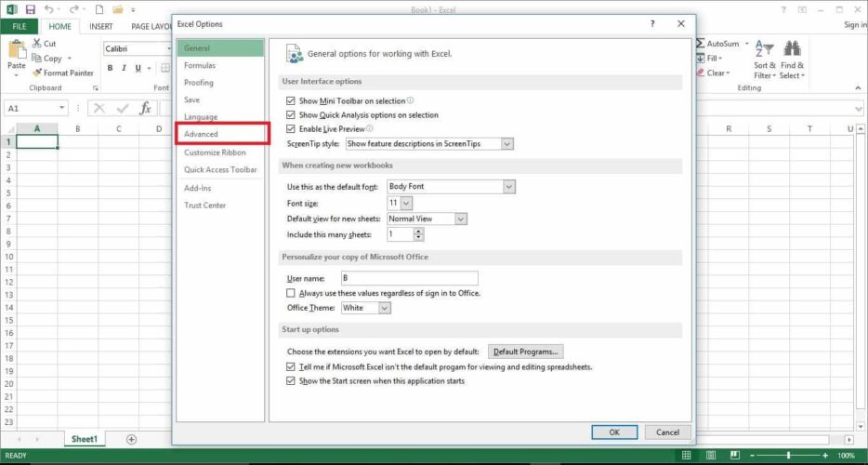Increase the Include this many sheets spinner
The height and width of the screenshot is (465, 868).
pyautogui.click(x=418, y=232)
